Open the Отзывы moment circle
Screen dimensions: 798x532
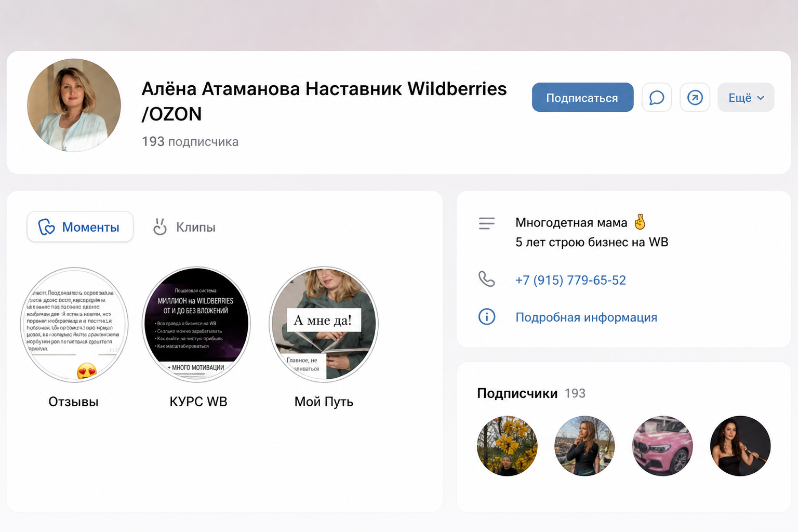coord(74,324)
